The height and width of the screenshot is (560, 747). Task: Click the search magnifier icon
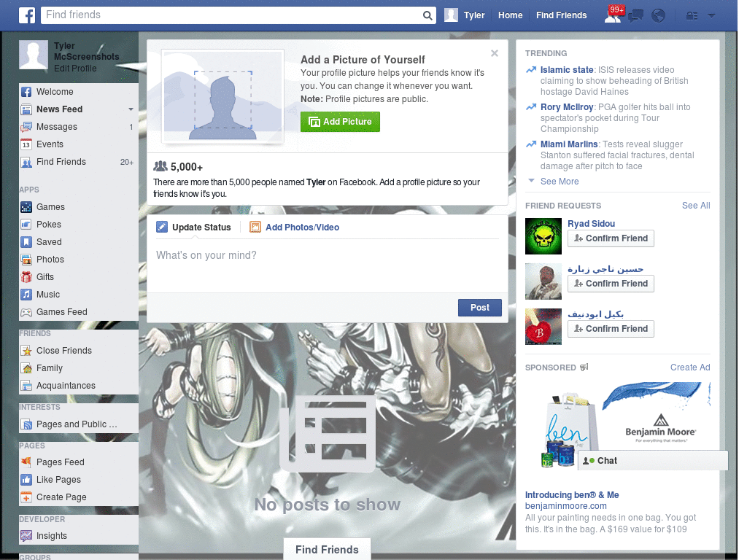point(427,15)
